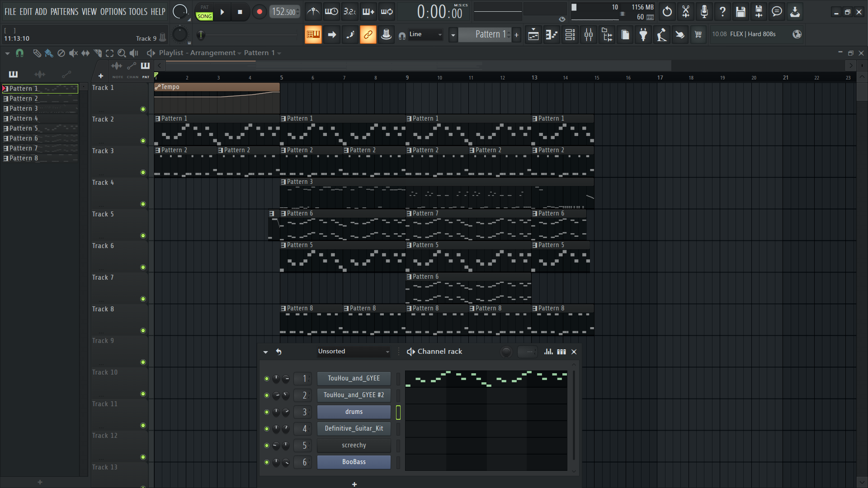
Task: Click the Record button
Action: coord(259,12)
